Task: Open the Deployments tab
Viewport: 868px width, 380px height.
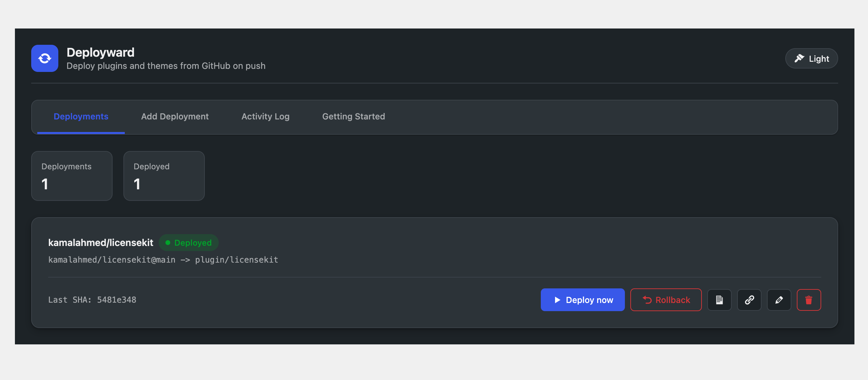Action: [81, 116]
